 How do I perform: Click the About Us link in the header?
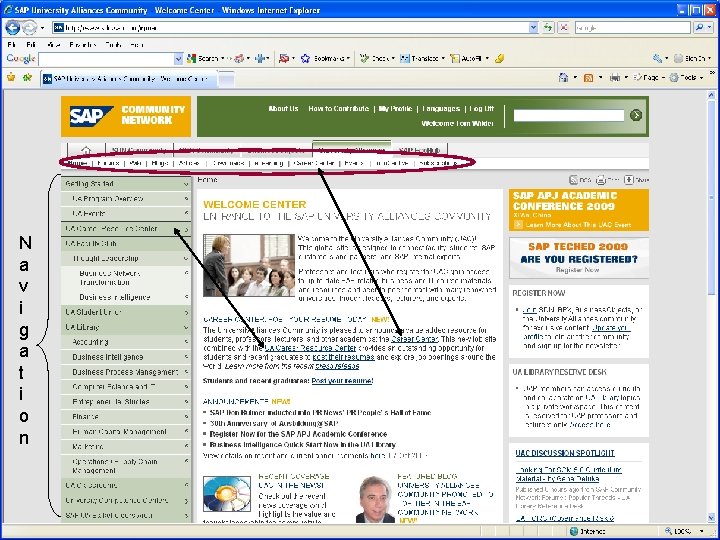tap(283, 109)
